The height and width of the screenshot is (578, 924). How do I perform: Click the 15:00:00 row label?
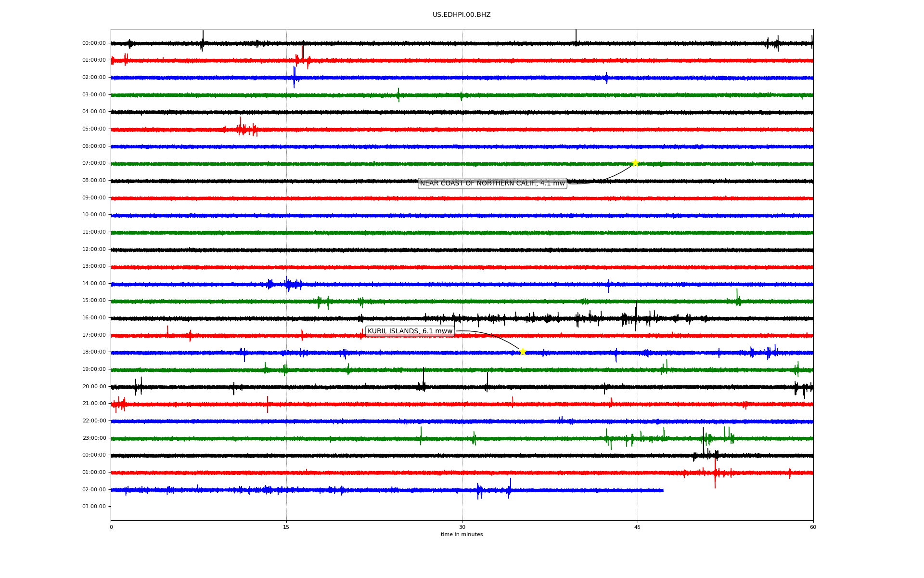(x=94, y=301)
